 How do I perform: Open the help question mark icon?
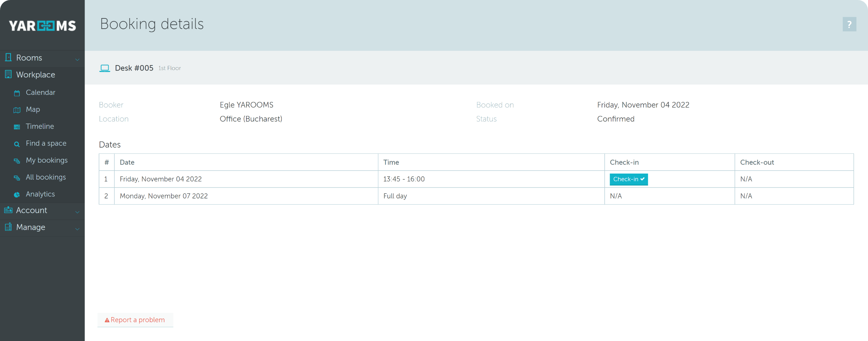click(x=850, y=24)
